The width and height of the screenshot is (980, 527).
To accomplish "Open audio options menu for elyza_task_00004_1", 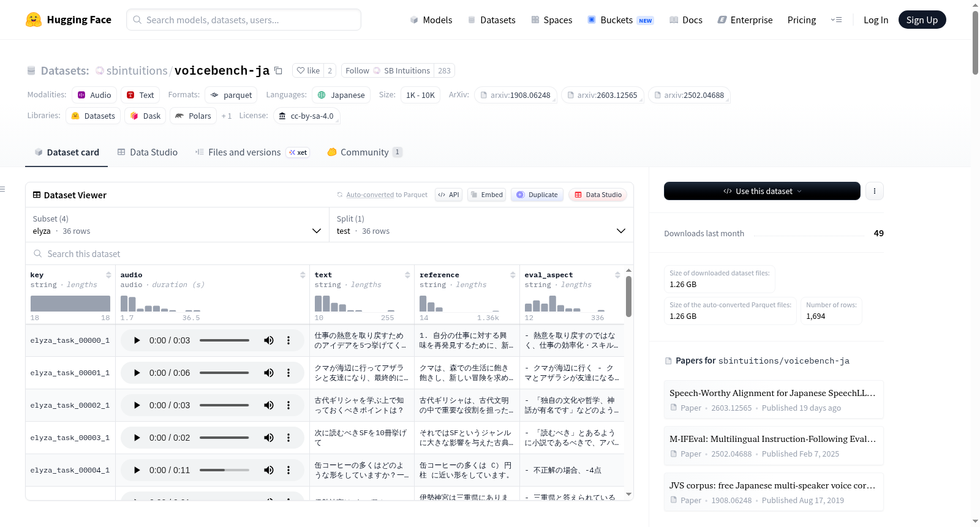I will [x=288, y=470].
